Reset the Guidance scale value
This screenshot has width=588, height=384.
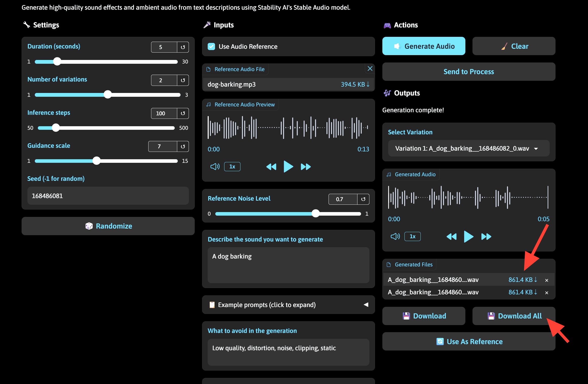pyautogui.click(x=183, y=146)
